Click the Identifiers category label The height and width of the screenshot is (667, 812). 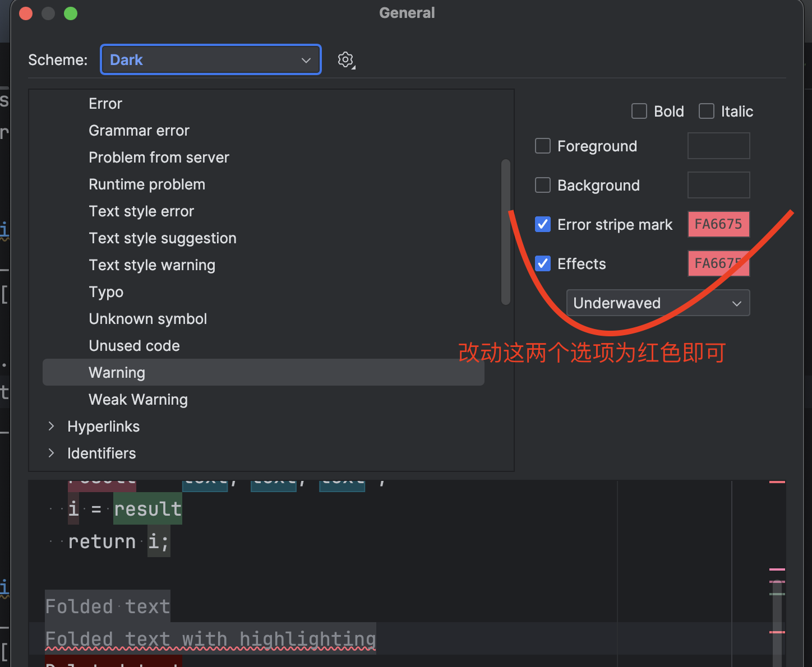pyautogui.click(x=101, y=453)
